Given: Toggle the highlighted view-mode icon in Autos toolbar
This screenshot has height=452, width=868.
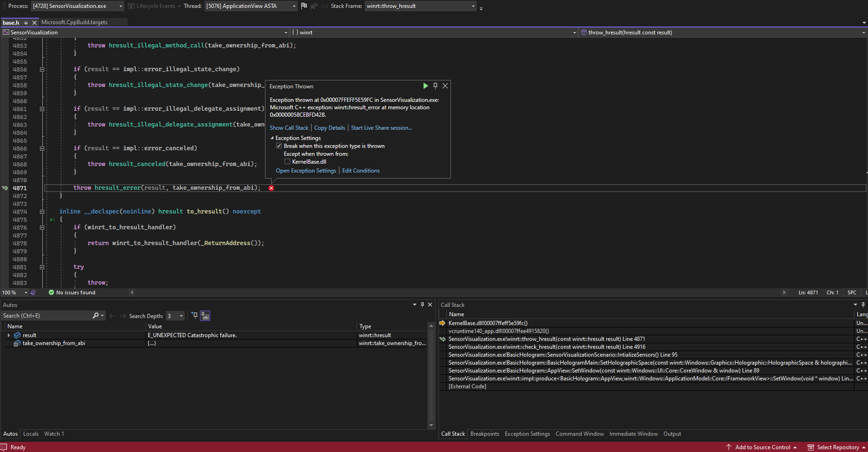Looking at the screenshot, I should click(x=205, y=316).
